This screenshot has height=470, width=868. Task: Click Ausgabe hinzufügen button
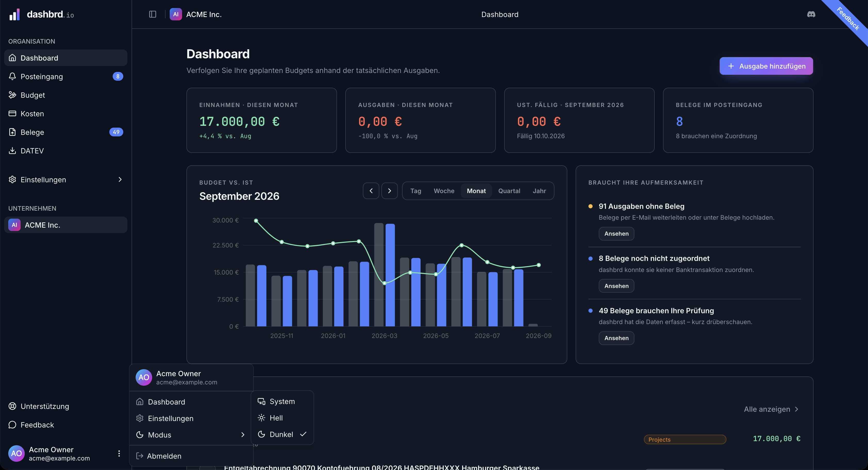point(766,66)
